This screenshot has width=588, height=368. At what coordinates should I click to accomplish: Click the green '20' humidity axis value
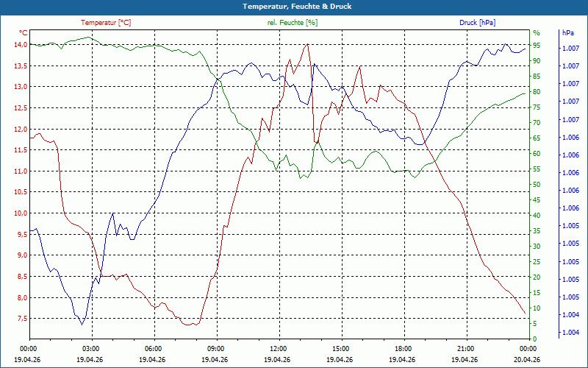pos(537,277)
